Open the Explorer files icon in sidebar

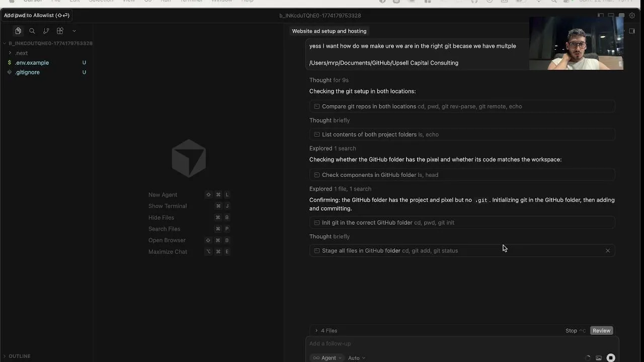tap(18, 31)
